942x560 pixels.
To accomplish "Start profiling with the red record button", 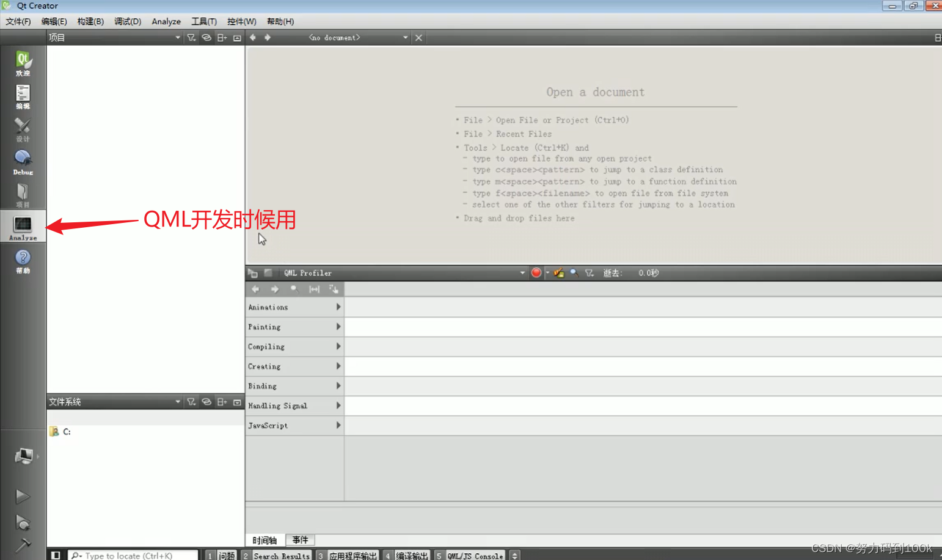I will (536, 273).
